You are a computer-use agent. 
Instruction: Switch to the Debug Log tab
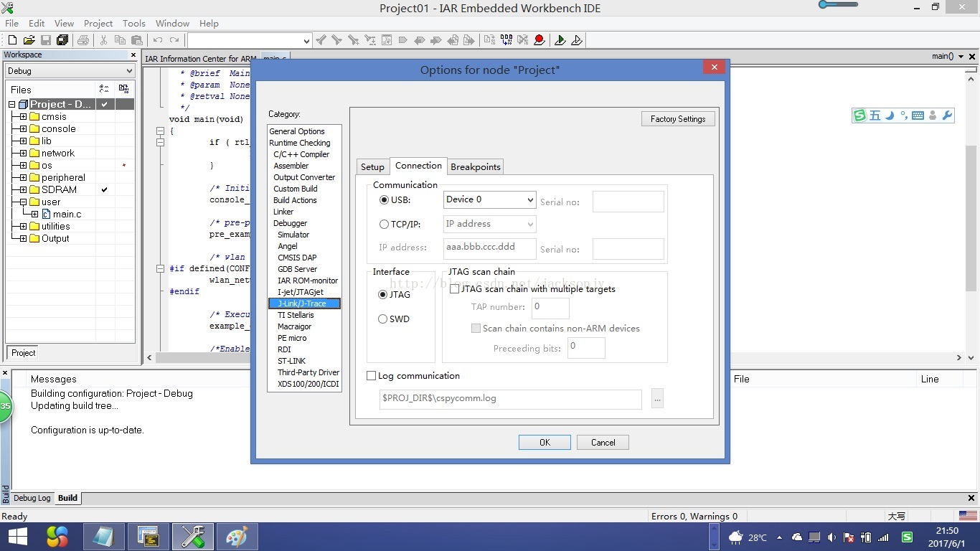tap(32, 498)
